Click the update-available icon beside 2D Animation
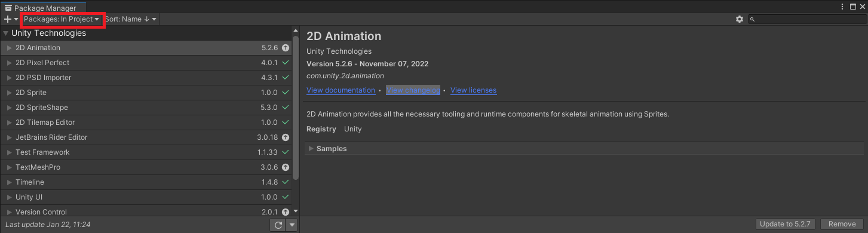This screenshot has height=233, width=868. pos(286,48)
